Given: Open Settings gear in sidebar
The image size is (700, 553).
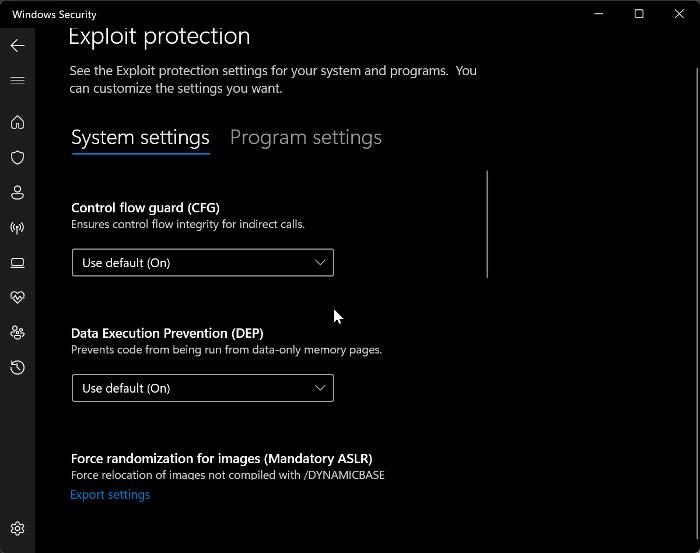Looking at the screenshot, I should pos(17,529).
